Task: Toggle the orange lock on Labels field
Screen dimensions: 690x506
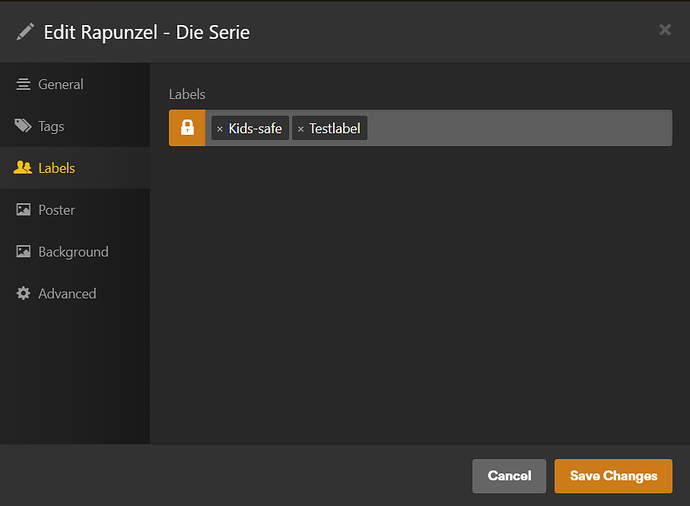Action: point(187,128)
